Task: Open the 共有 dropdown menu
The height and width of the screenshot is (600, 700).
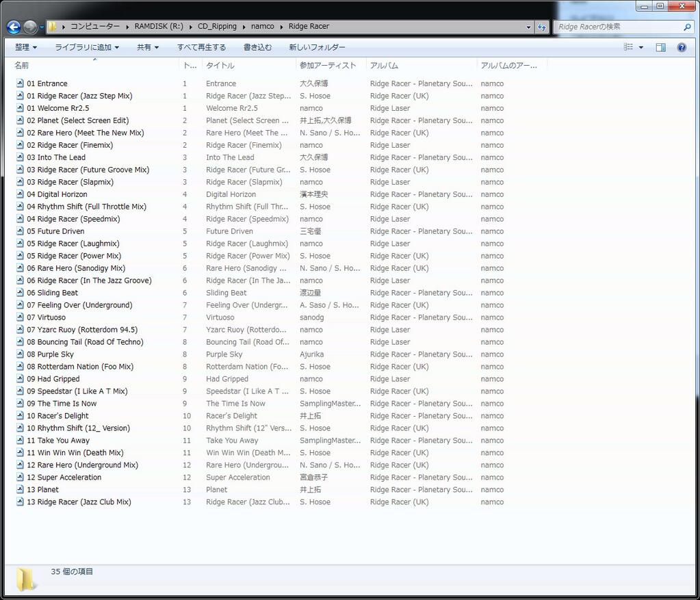Action: 147,47
